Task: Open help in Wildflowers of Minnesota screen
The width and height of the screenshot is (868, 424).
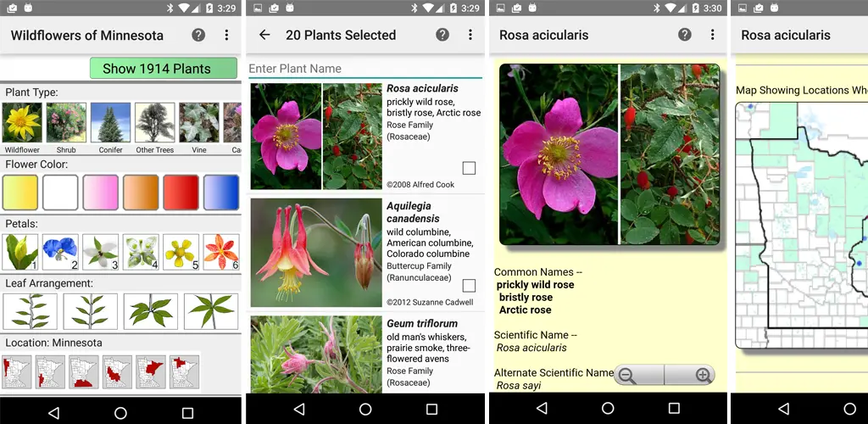Action: (198, 35)
